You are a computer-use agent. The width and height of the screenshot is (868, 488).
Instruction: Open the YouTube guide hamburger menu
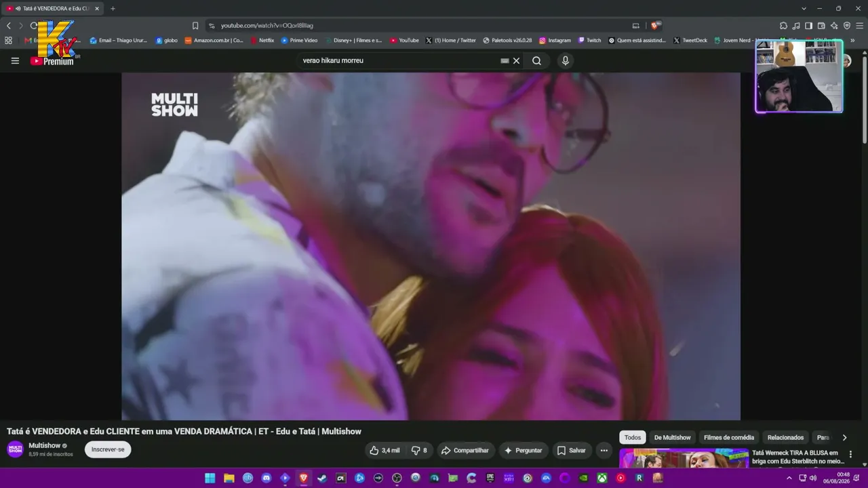(x=15, y=60)
